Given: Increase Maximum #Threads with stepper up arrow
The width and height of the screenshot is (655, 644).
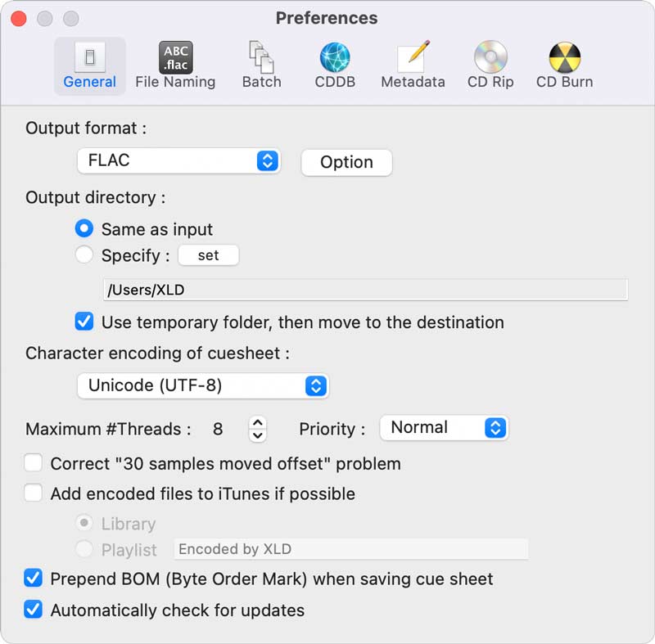Looking at the screenshot, I should tap(258, 423).
